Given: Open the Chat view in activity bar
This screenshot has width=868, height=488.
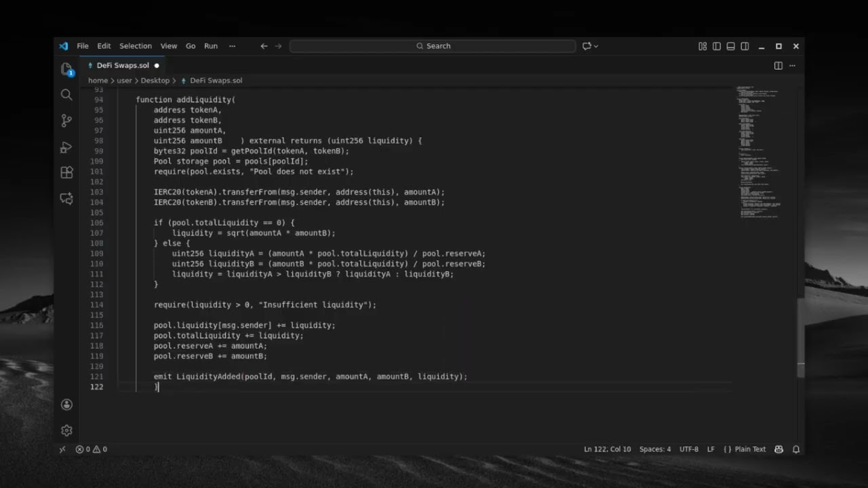Looking at the screenshot, I should point(66,199).
